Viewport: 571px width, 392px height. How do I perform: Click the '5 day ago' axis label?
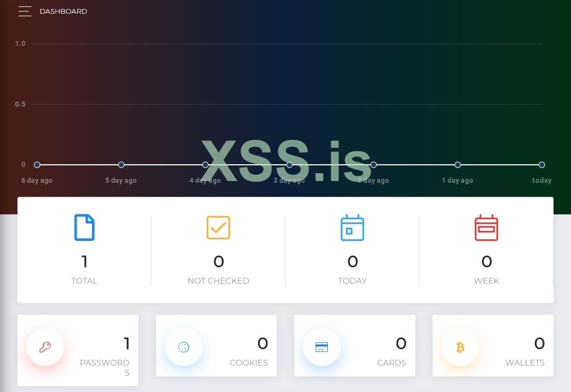(121, 180)
